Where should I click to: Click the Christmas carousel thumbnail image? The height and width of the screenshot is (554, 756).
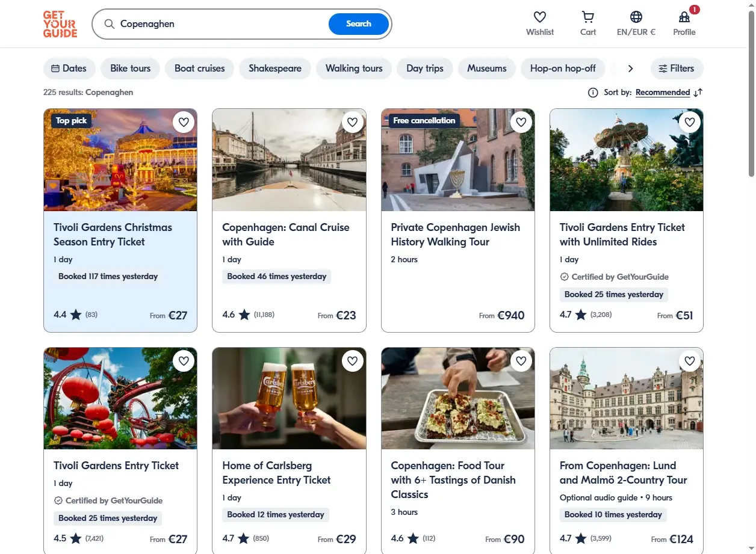120,160
